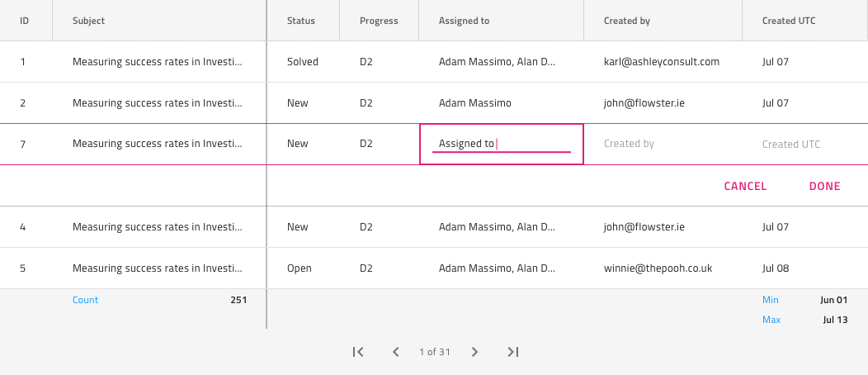Click the Created by input placeholder
The height and width of the screenshot is (375, 868).
[629, 144]
